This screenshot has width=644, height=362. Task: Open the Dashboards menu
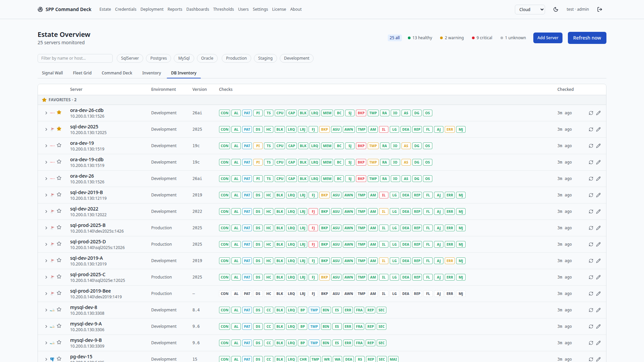point(198,9)
